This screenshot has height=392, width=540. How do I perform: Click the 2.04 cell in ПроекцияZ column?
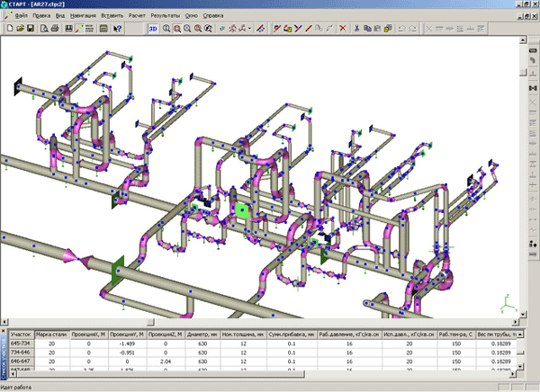(x=166, y=361)
